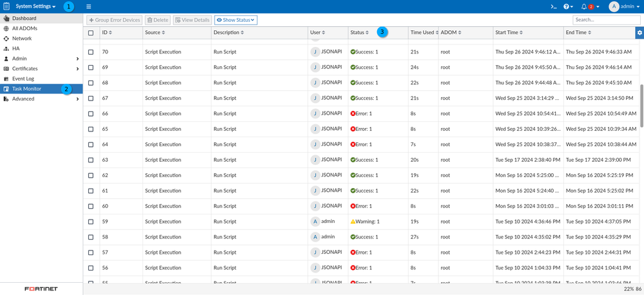The height and width of the screenshot is (295, 644).
Task: Open Event Log in sidebar
Action: pos(23,79)
